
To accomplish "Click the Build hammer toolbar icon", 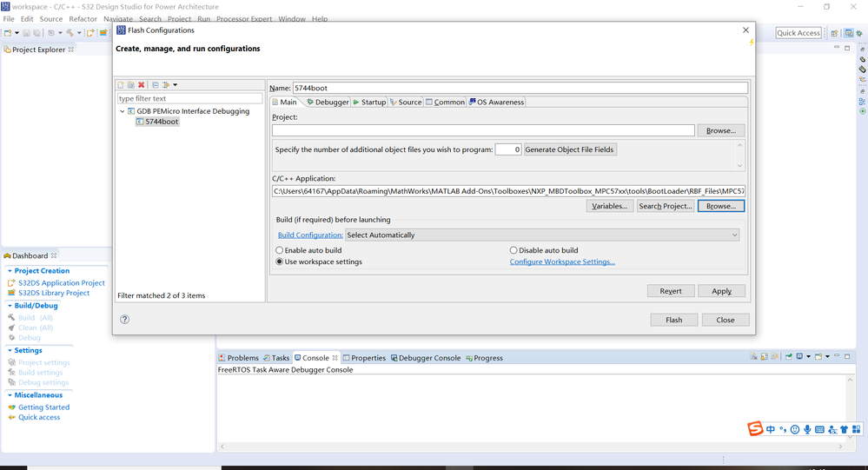I will 70,33.
